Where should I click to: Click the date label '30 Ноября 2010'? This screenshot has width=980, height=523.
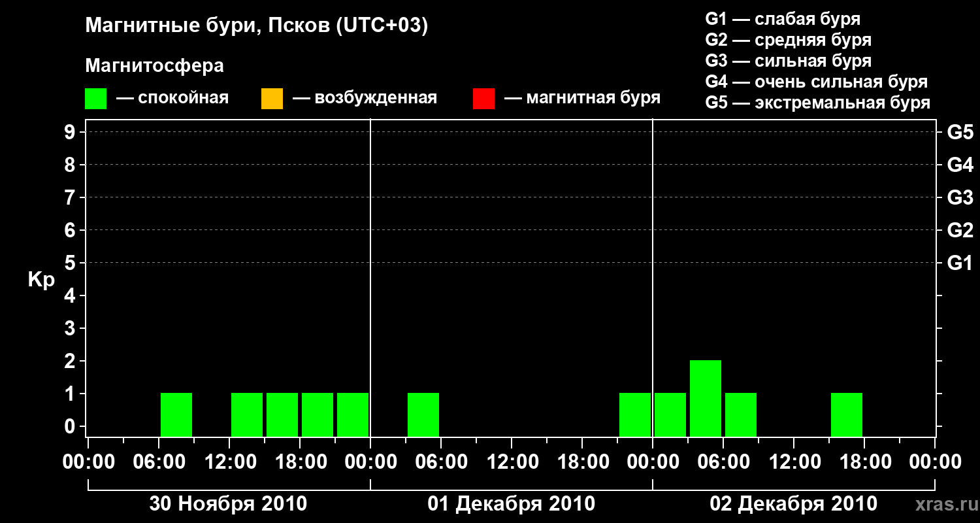click(228, 503)
